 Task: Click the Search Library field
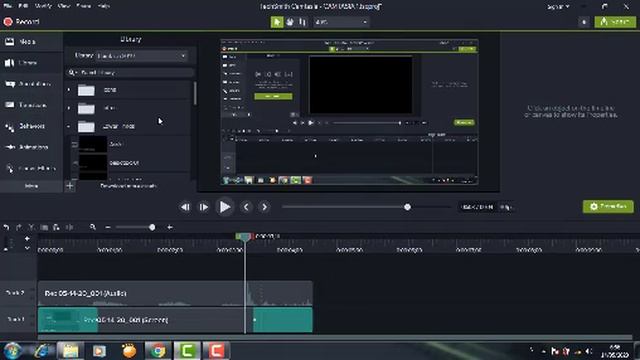click(130, 73)
